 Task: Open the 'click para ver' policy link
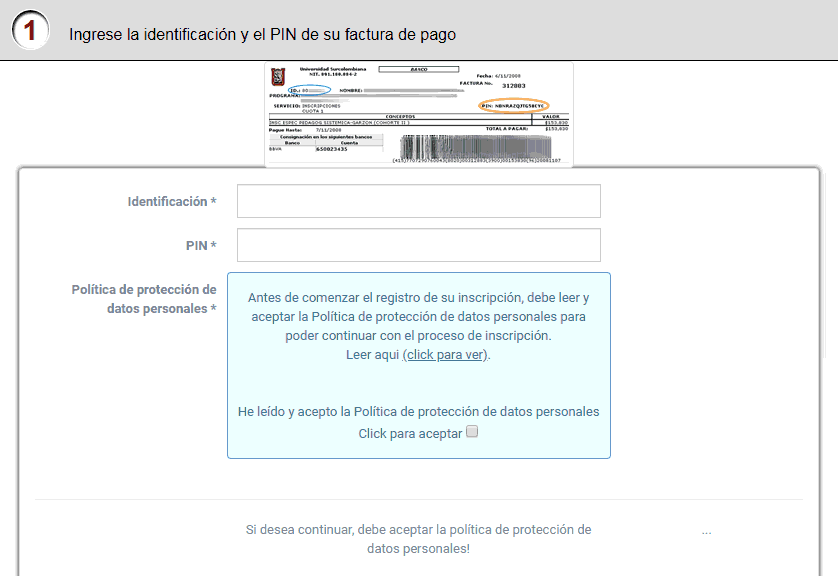pyautogui.click(x=445, y=355)
